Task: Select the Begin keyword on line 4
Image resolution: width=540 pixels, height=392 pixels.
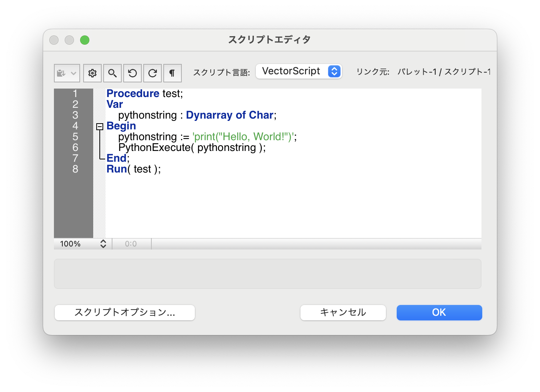Action: click(x=121, y=126)
